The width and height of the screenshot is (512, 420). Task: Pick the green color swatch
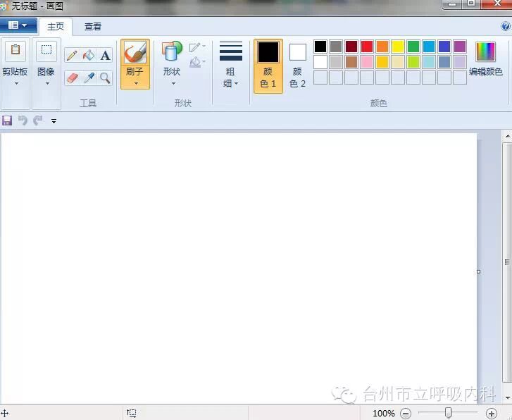pyautogui.click(x=413, y=47)
